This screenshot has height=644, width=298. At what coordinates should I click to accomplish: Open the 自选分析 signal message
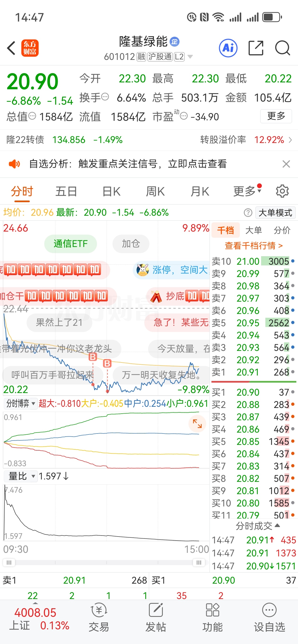(128, 164)
